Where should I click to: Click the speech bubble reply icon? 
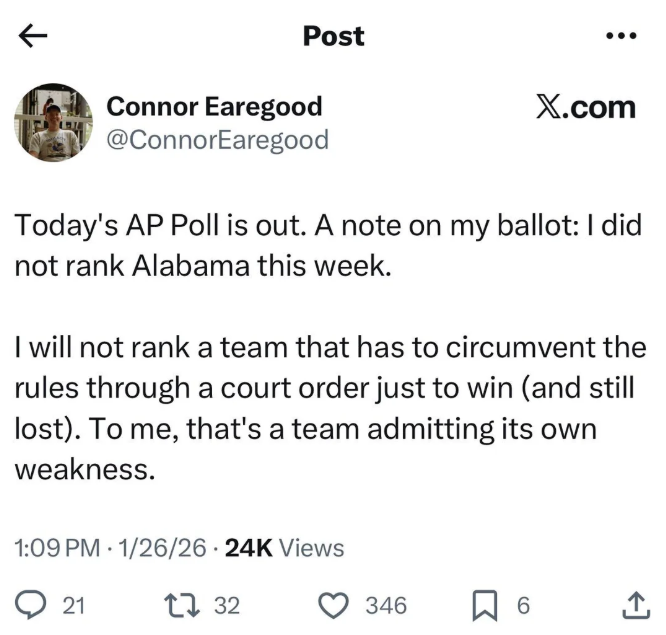coord(32,605)
